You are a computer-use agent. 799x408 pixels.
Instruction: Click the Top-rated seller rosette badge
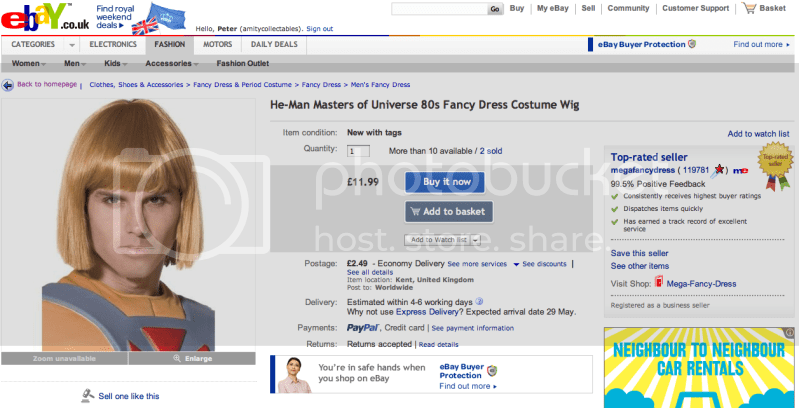(774, 165)
